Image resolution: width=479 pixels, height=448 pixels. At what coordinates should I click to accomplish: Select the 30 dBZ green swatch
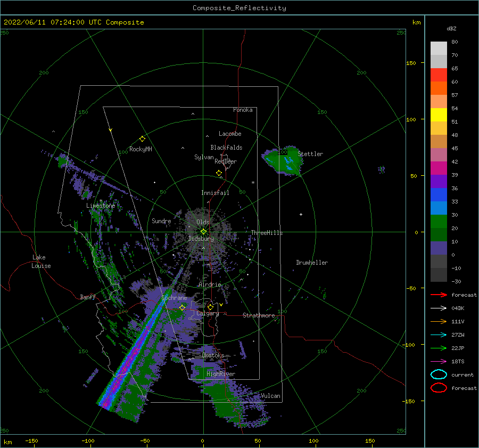click(x=439, y=222)
